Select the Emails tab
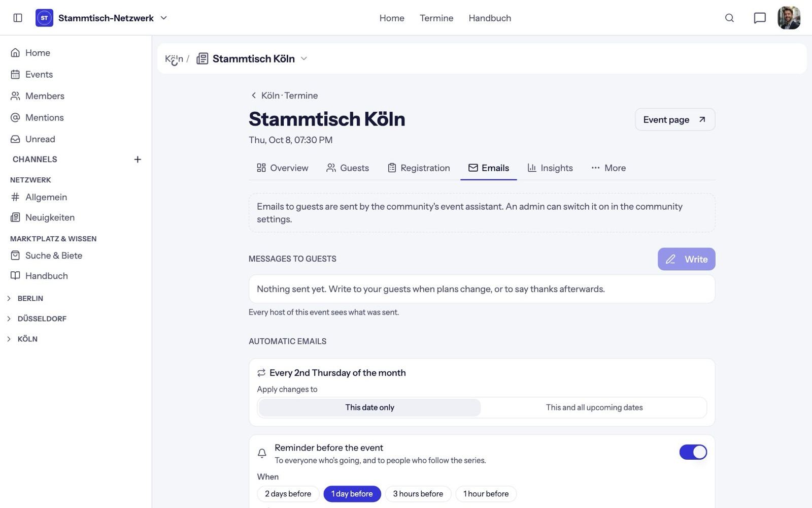The height and width of the screenshot is (508, 812). pyautogui.click(x=489, y=168)
